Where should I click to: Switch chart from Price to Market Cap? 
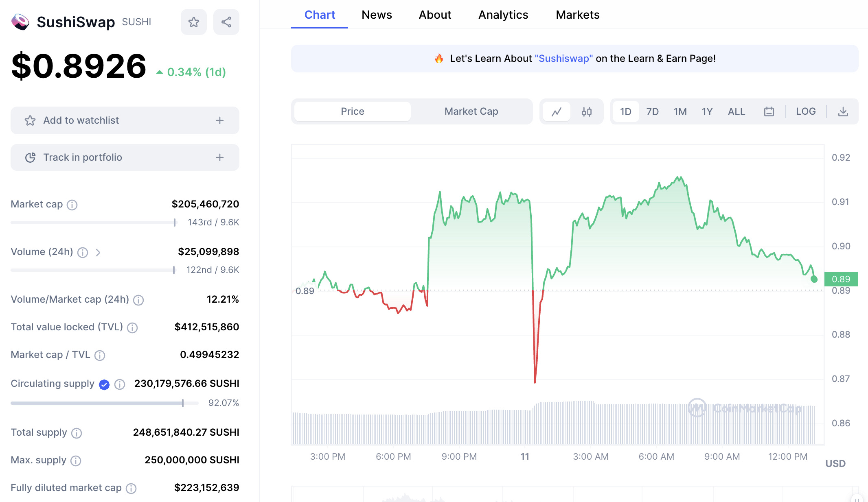(x=471, y=111)
